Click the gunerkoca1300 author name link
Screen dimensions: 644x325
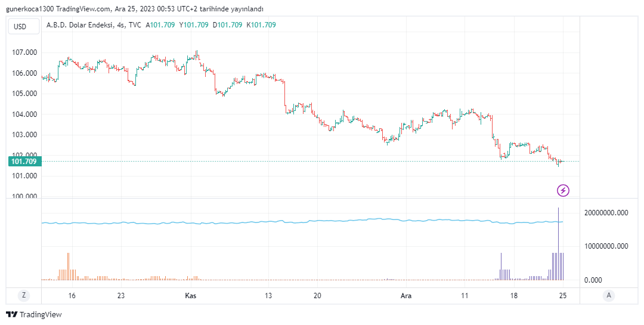point(28,9)
